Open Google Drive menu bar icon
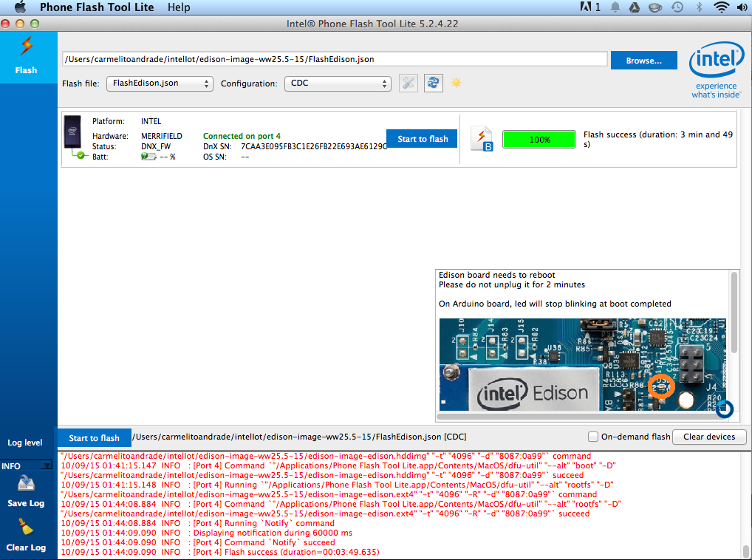 tap(634, 7)
